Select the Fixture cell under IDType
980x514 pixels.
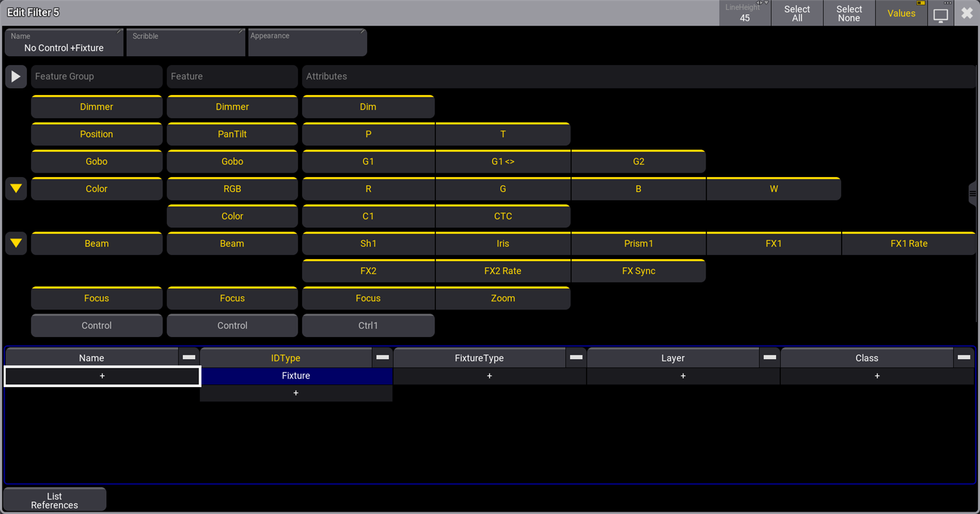point(296,376)
